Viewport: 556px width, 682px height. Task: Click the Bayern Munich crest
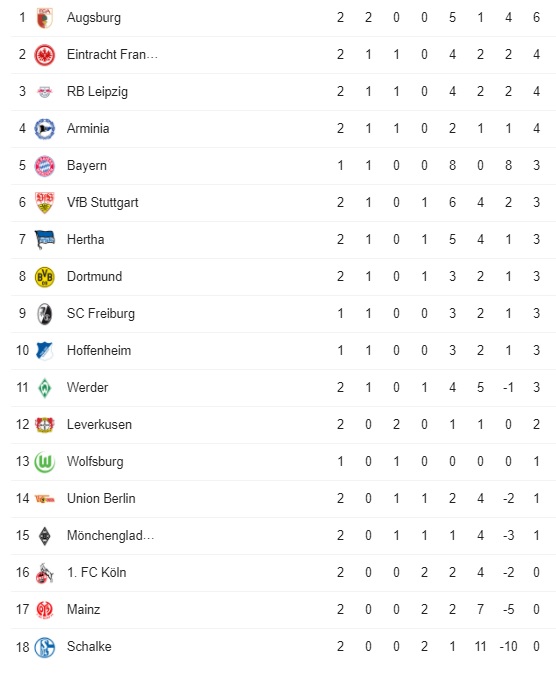point(44,166)
